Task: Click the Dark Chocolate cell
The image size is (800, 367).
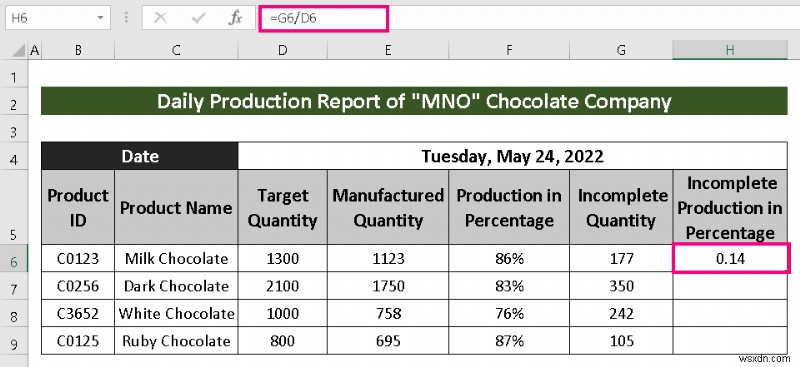Action: (176, 286)
